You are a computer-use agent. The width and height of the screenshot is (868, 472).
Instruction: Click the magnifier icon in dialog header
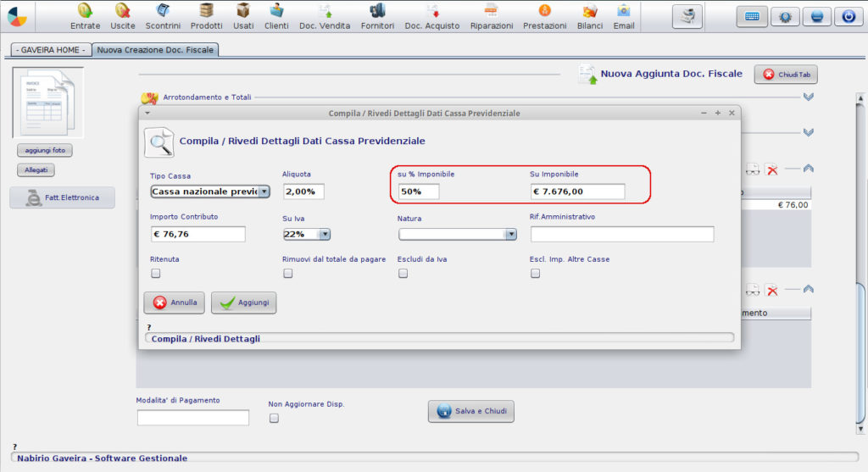coord(159,142)
